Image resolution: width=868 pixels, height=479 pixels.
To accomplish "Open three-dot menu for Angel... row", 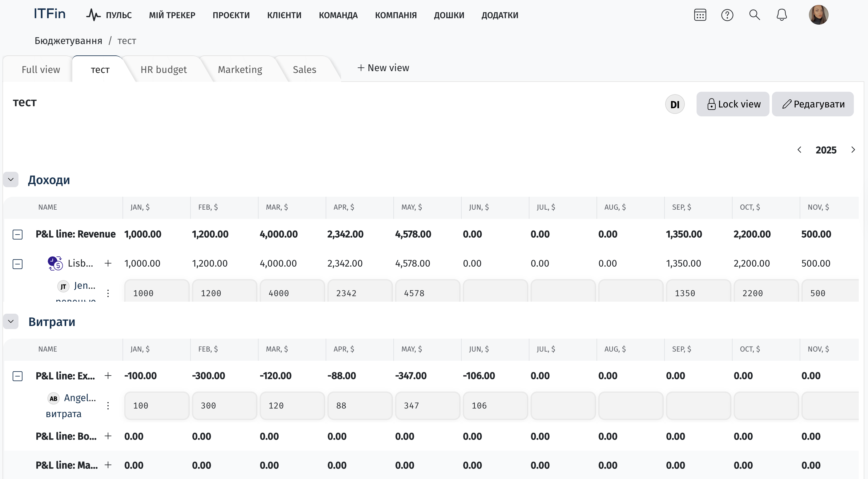I will (108, 405).
